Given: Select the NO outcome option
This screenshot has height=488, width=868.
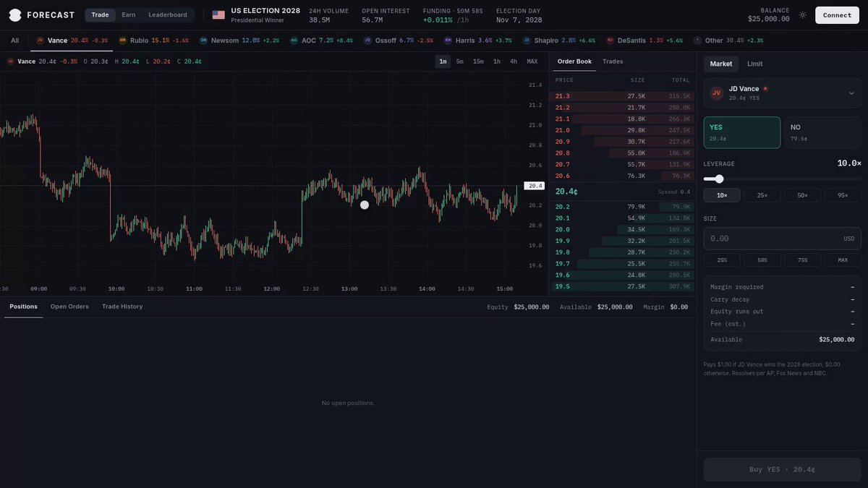Looking at the screenshot, I should [x=823, y=132].
